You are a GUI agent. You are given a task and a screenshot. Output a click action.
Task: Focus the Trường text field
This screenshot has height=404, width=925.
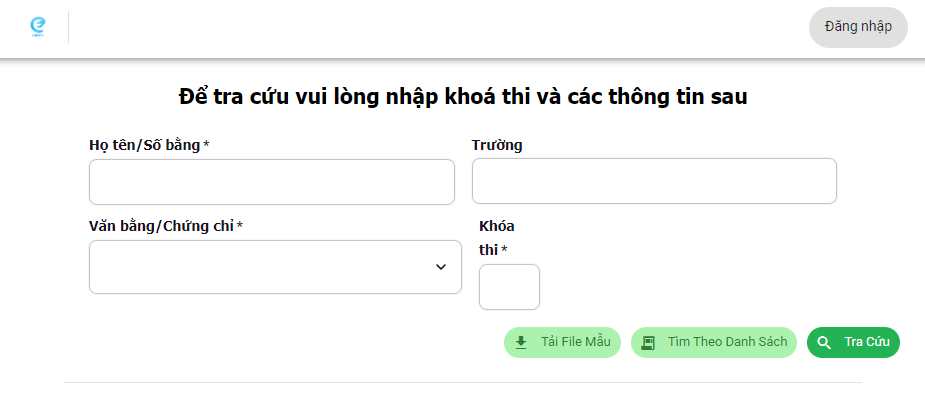pyautogui.click(x=654, y=181)
